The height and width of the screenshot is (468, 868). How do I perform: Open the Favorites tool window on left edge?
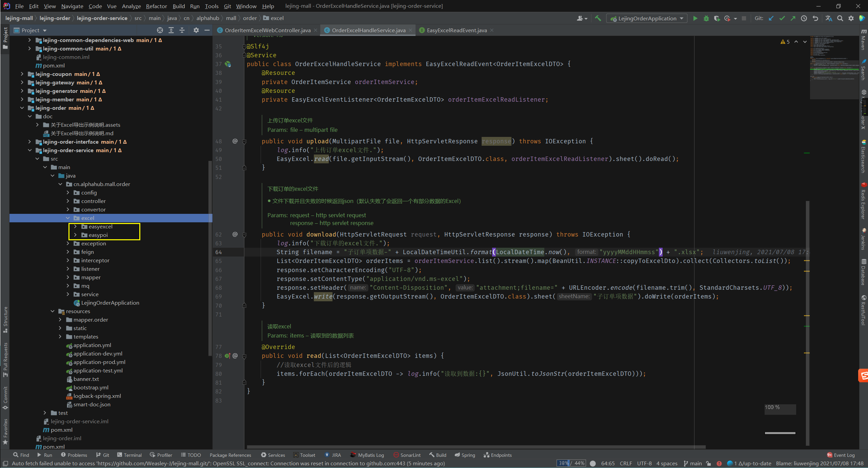tap(5, 432)
